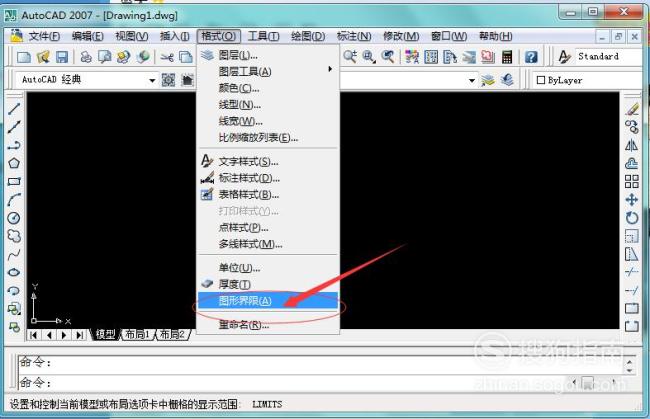Select the Move tool
This screenshot has width=650, height=419.
(632, 200)
